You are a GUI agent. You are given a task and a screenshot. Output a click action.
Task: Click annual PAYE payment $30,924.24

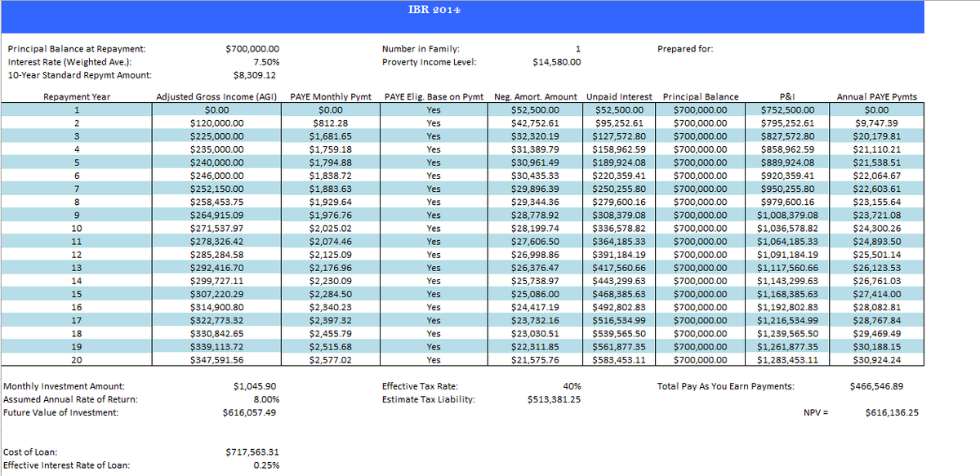(x=877, y=359)
